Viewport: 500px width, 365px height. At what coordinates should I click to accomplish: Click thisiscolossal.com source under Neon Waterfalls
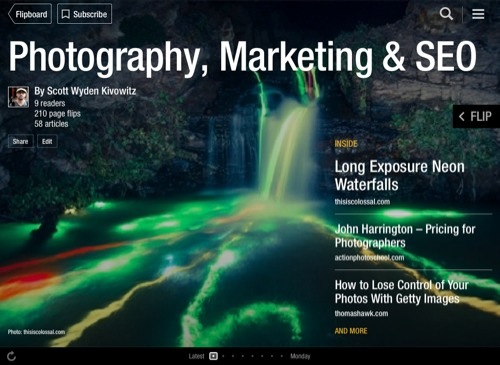[x=362, y=202]
